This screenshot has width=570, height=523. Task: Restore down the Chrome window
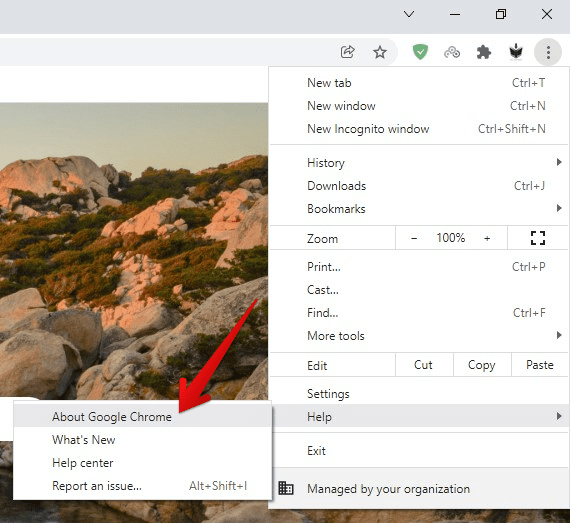click(501, 14)
